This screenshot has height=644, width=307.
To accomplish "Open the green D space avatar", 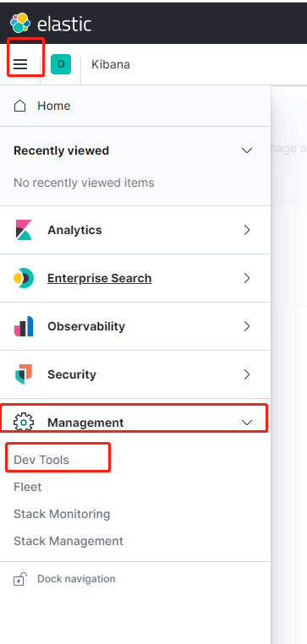I will (x=61, y=64).
